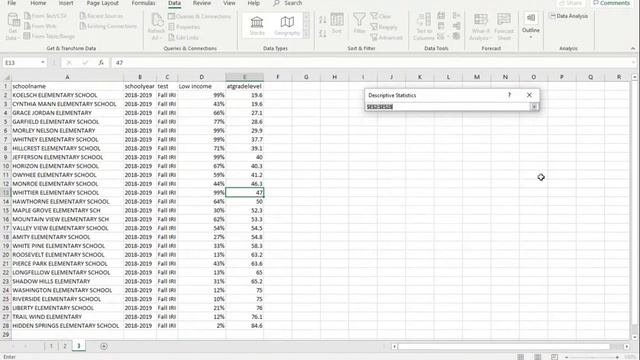Clear the applied filter
Image resolution: width=640 pixels, height=360 pixels.
coord(381,16)
